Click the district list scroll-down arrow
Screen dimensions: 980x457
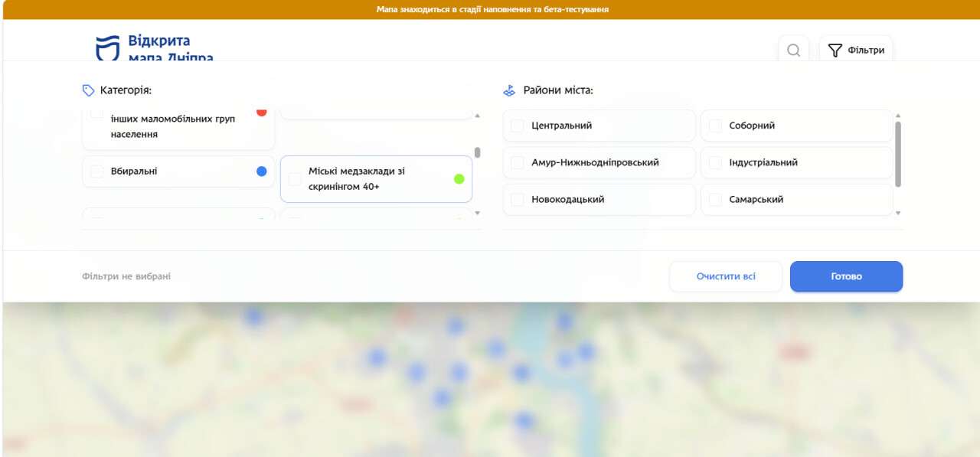click(898, 213)
